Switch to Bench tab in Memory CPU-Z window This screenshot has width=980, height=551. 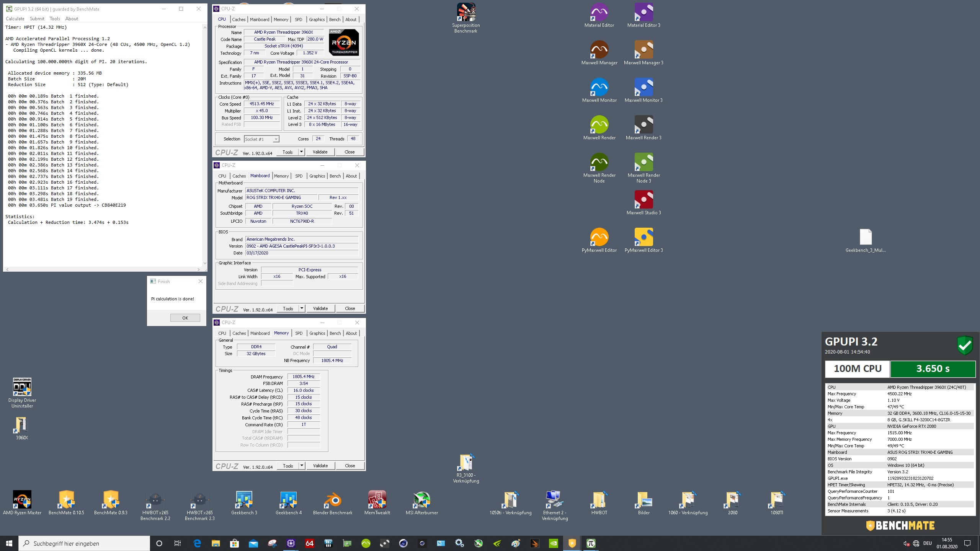335,333
